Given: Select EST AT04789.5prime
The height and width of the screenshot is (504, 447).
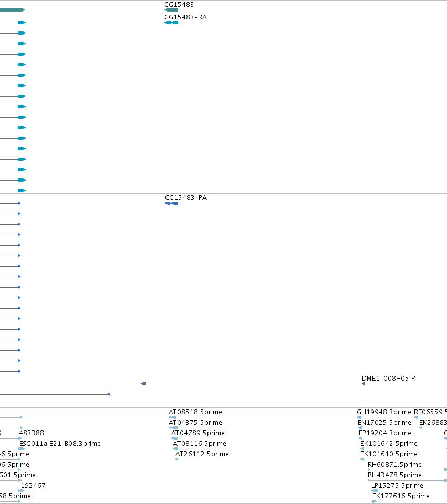Looking at the screenshot, I should 198,433.
